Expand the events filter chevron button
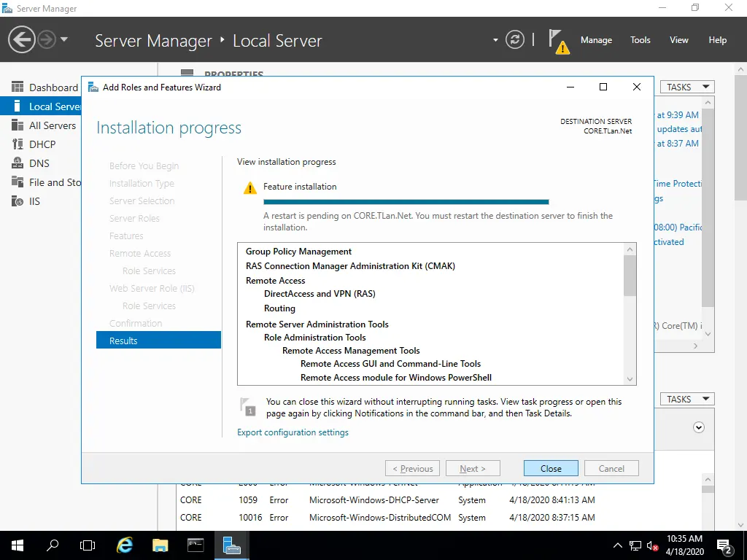This screenshot has height=560, width=747. [x=698, y=427]
